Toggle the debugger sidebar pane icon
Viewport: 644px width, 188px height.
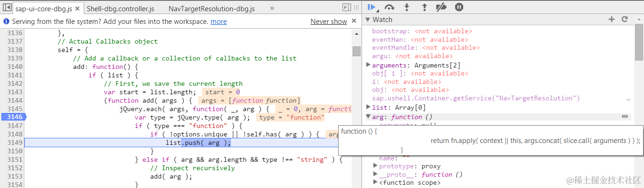click(x=347, y=7)
